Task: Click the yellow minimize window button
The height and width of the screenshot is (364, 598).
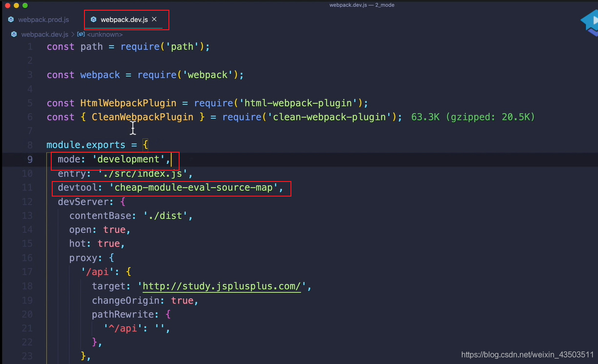Action: point(16,5)
